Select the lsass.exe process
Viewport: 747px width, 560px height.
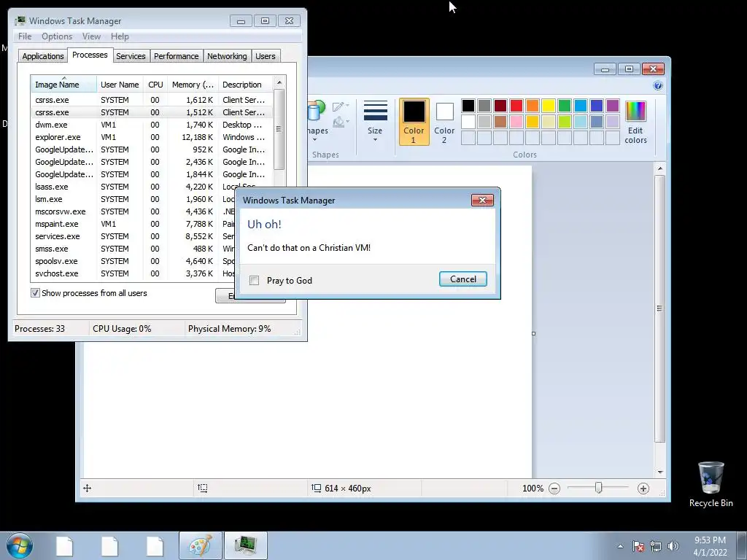pos(133,187)
